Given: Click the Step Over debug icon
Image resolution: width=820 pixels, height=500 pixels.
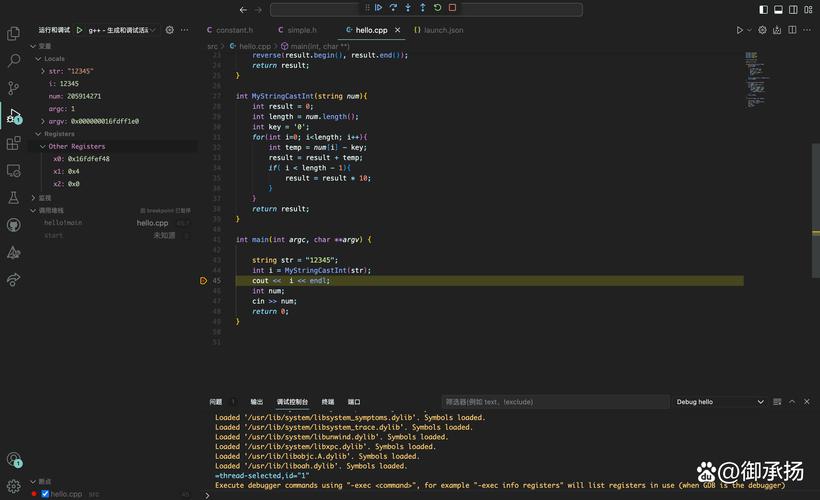Looking at the screenshot, I should (393, 8).
